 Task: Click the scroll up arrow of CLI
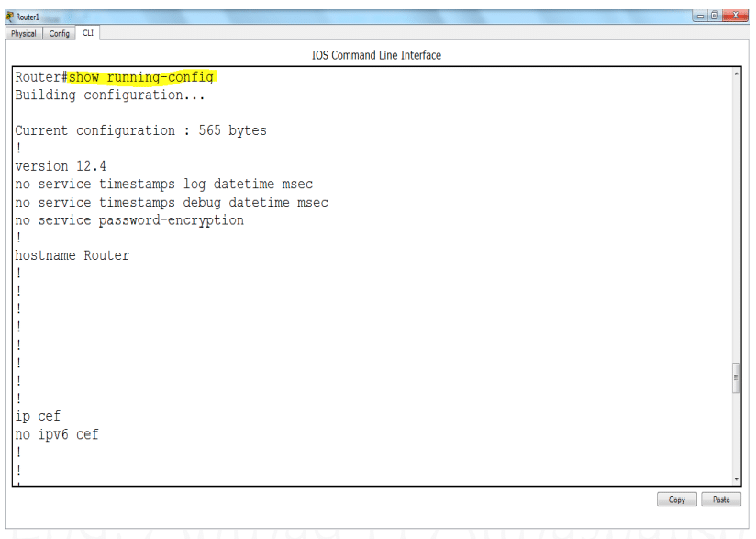point(736,73)
